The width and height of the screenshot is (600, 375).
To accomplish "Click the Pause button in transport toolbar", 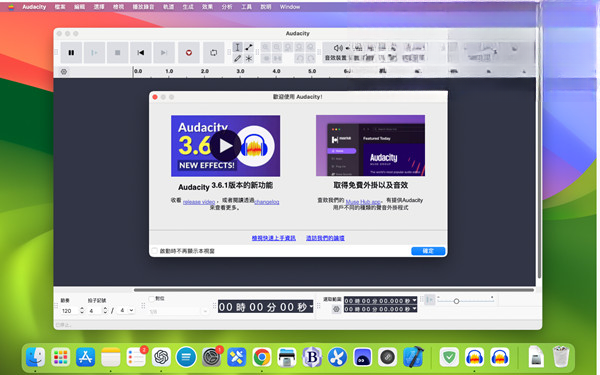I will click(71, 52).
